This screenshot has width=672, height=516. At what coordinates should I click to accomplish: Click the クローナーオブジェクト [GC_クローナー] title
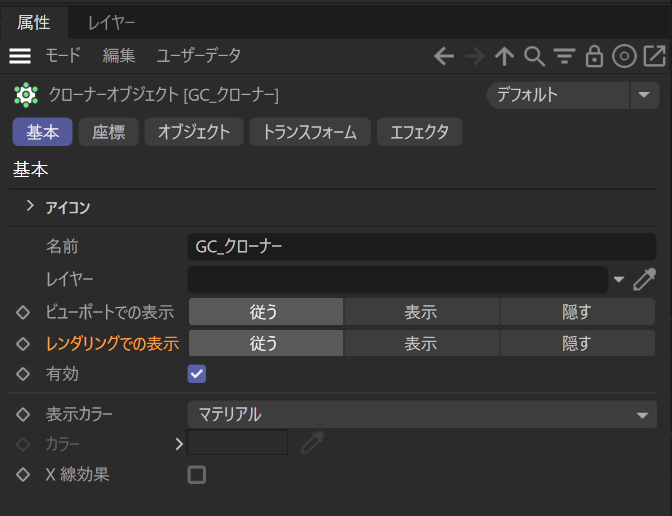click(164, 95)
